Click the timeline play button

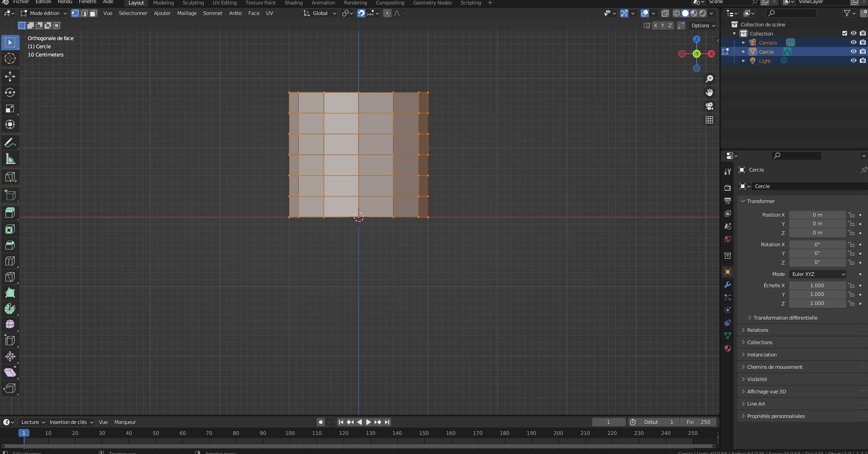[369, 422]
